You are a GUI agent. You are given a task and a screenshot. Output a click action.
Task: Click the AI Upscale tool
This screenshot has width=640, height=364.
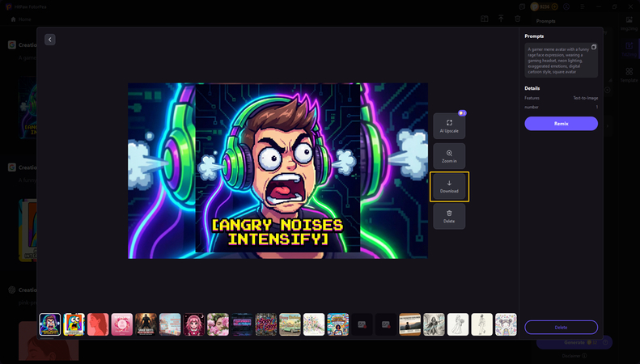click(x=449, y=125)
